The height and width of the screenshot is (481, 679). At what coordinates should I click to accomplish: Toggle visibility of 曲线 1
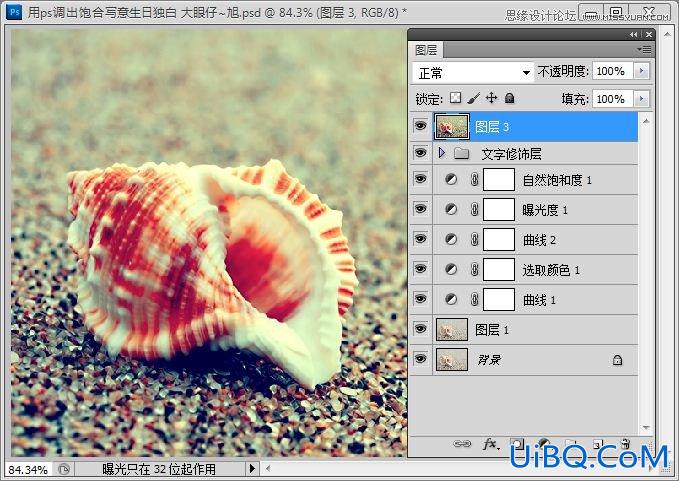click(420, 299)
